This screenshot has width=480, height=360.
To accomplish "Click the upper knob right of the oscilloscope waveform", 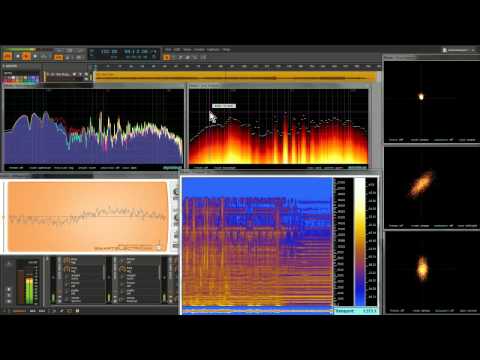I will [x=176, y=192].
